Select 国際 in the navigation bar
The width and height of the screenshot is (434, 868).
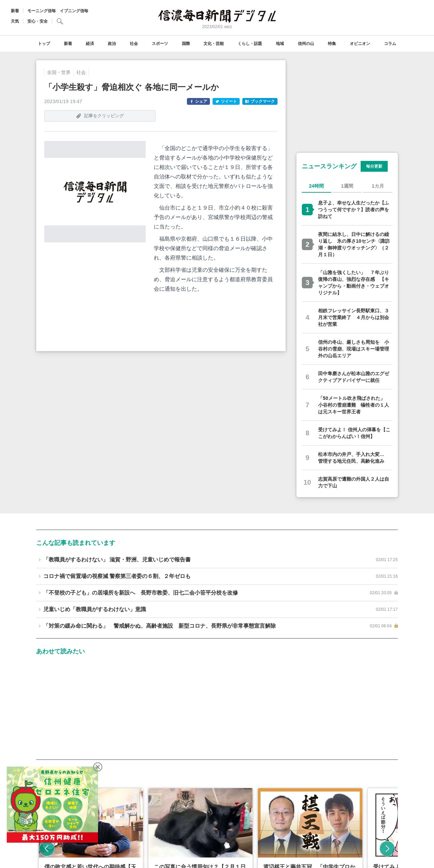coord(186,44)
